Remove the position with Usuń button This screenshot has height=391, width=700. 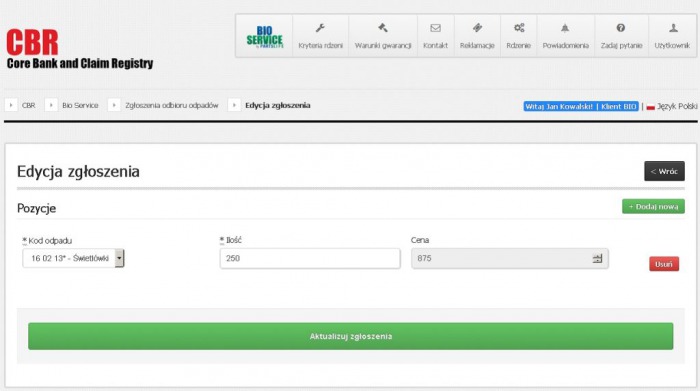pyautogui.click(x=664, y=264)
